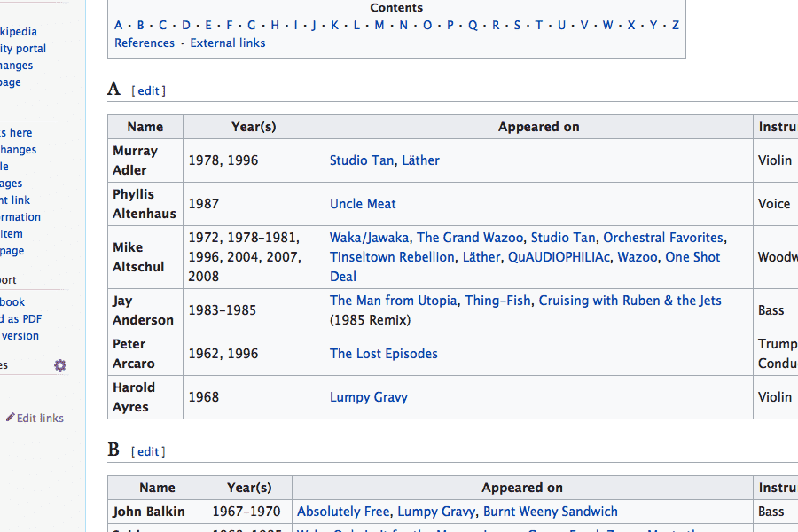Select Jay Anderson name cell

tap(145, 310)
